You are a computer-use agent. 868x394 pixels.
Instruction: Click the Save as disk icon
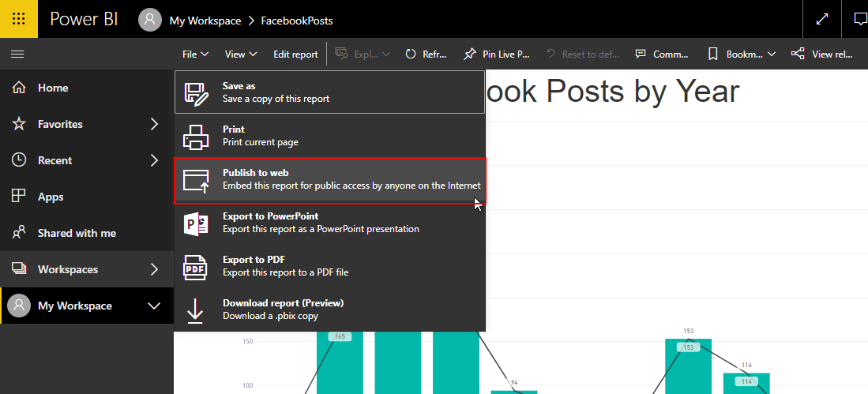pyautogui.click(x=196, y=92)
